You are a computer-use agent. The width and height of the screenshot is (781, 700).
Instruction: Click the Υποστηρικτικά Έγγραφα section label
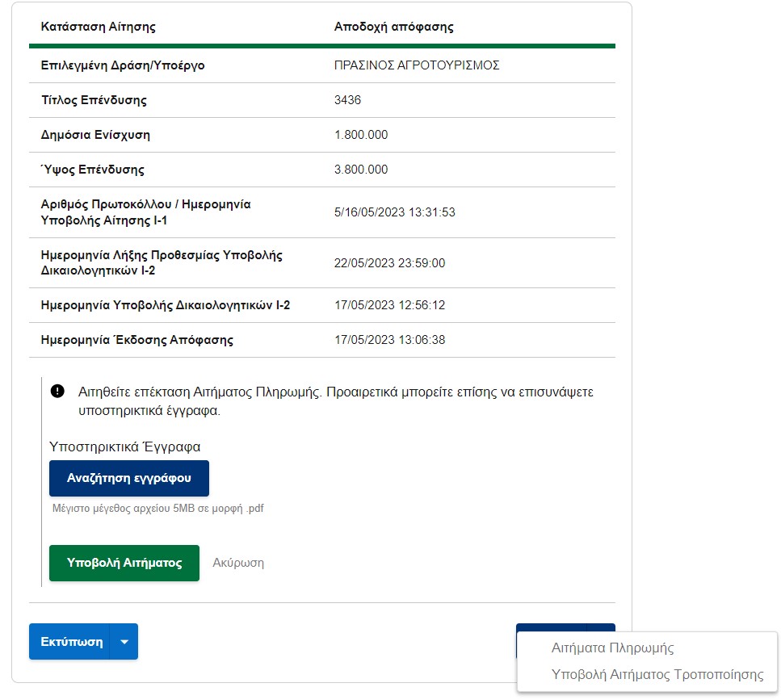[x=124, y=447]
